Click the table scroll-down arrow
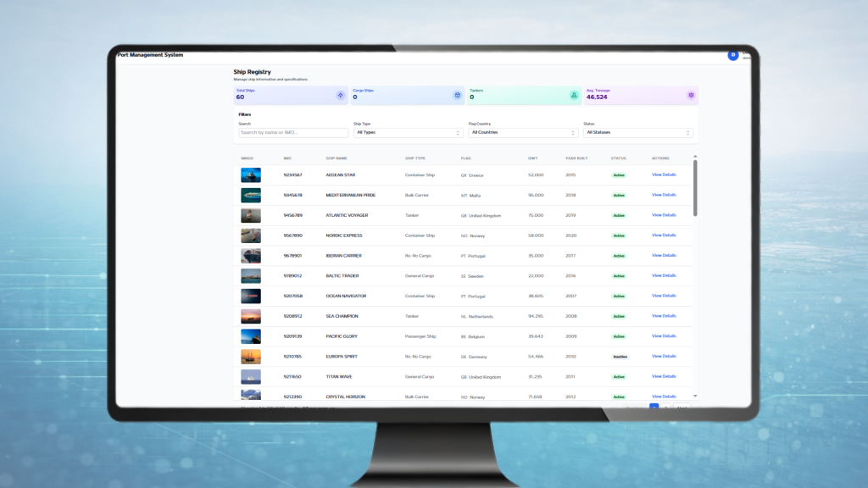 695,396
